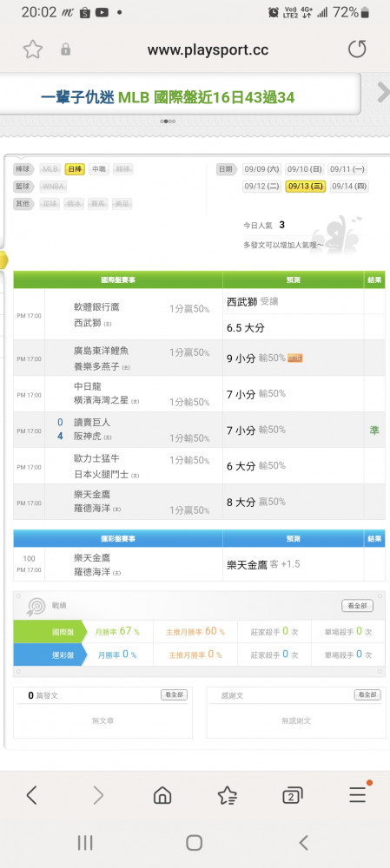Click the 國際盤賽事 table header
390x868 pixels.
[x=118, y=280]
